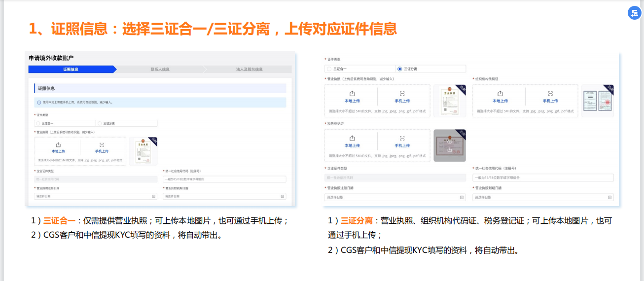Select the checked 三证分离 radio button

coord(400,69)
